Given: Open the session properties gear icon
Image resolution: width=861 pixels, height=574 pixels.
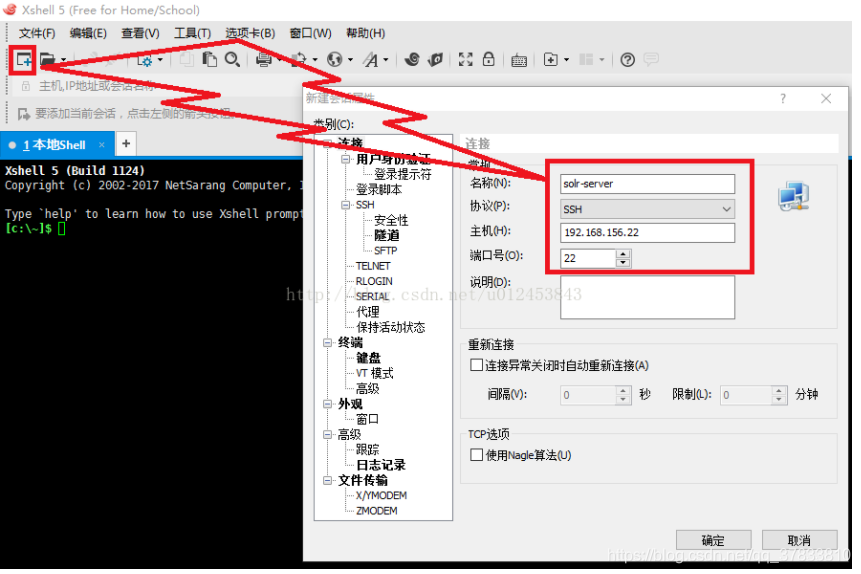Looking at the screenshot, I should click(x=145, y=60).
